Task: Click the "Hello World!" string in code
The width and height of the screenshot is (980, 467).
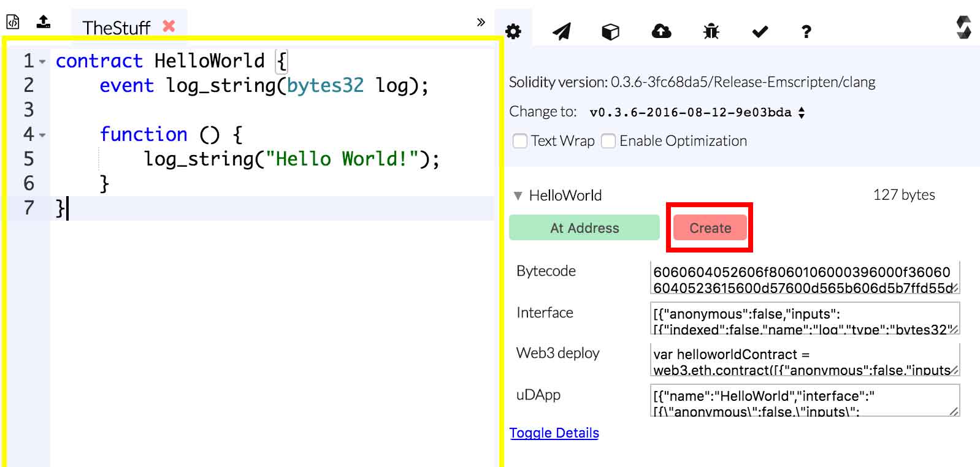Action: 342,159
